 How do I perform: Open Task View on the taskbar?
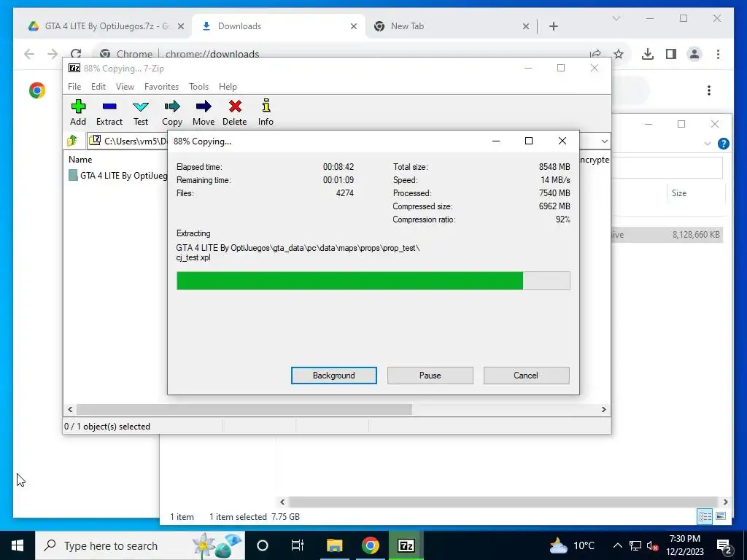(298, 545)
